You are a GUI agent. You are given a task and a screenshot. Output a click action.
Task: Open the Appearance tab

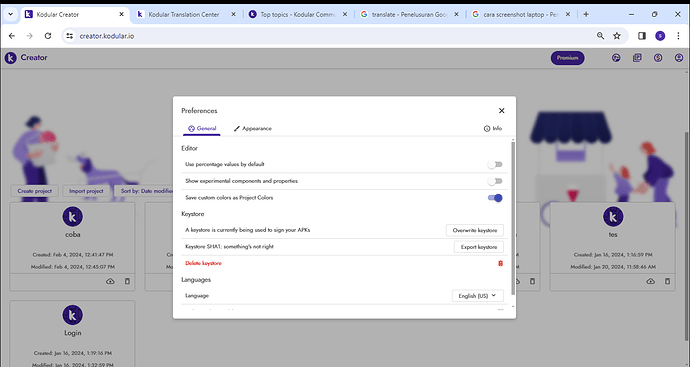(253, 128)
